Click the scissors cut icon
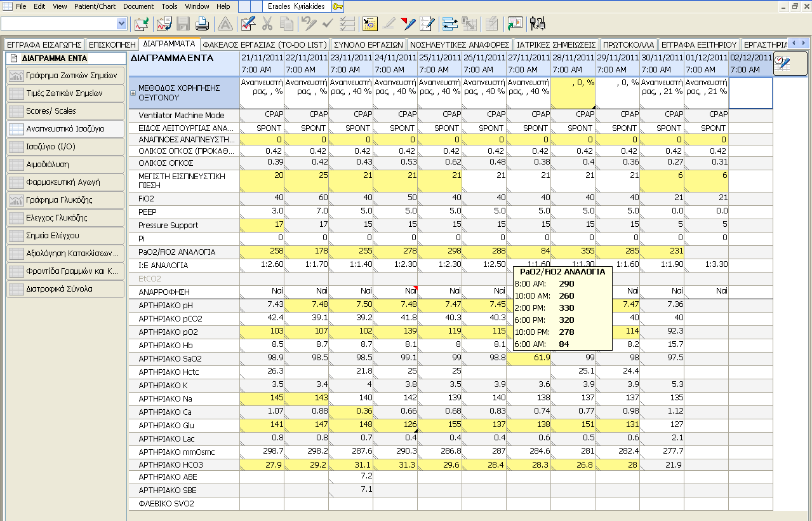Screen dimensions: 812x521 tap(267, 24)
